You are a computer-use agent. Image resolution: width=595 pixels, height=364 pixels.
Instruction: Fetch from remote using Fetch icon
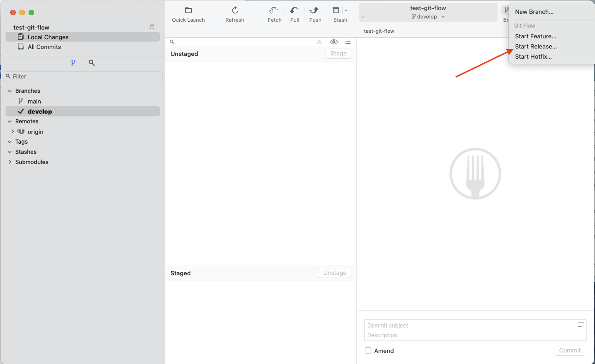tap(274, 11)
